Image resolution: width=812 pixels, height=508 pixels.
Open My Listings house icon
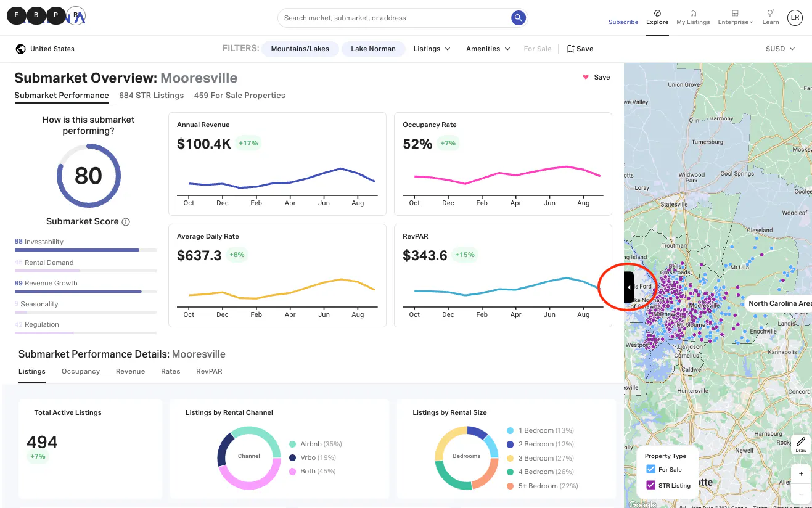click(693, 13)
